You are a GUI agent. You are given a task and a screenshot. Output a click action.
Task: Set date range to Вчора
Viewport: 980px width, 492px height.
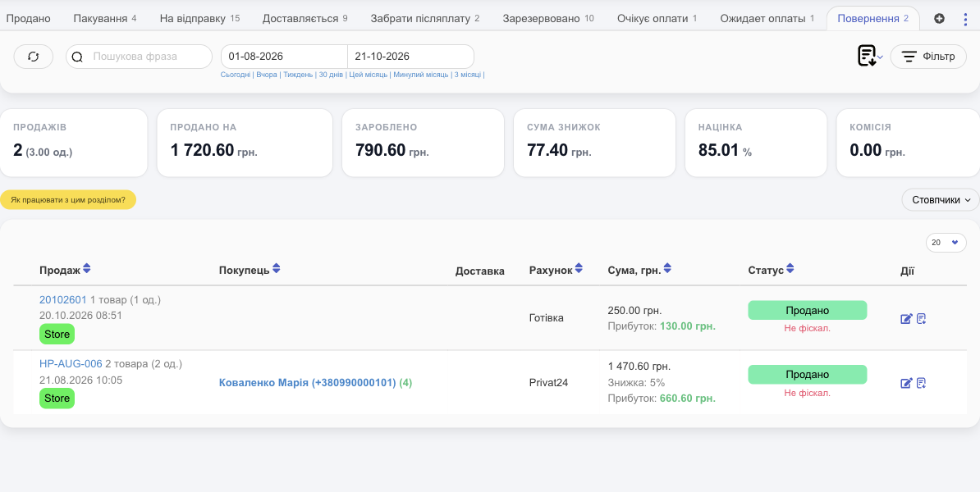point(266,75)
